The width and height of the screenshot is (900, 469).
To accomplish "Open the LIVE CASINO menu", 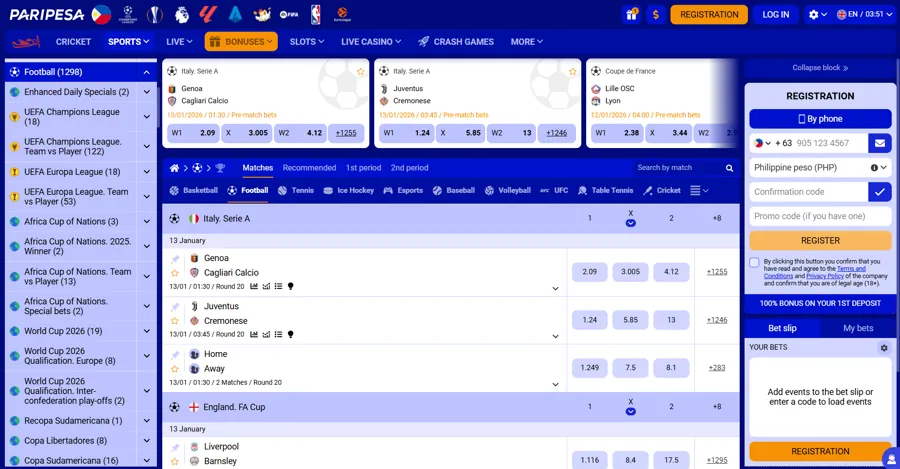I will 371,41.
